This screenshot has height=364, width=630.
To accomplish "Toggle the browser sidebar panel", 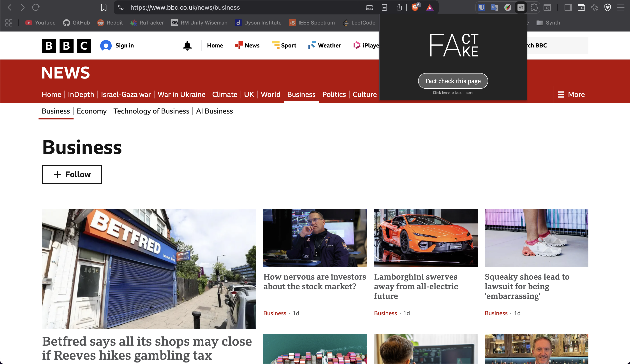I will tap(568, 7).
